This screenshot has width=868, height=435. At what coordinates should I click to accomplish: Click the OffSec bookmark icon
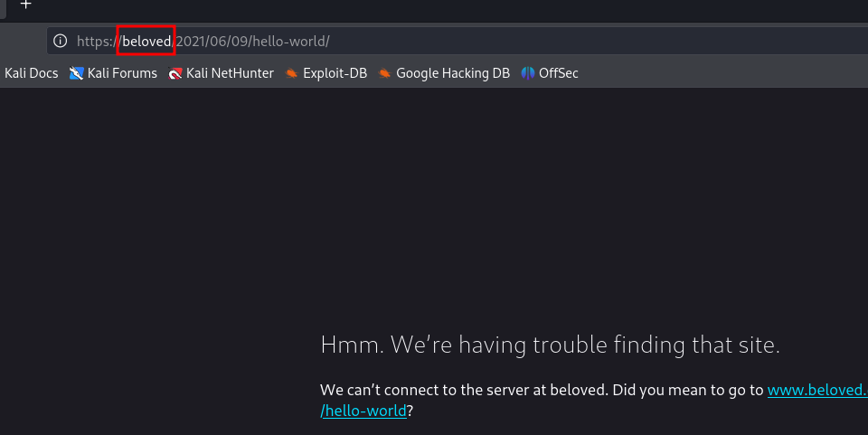[x=528, y=73]
